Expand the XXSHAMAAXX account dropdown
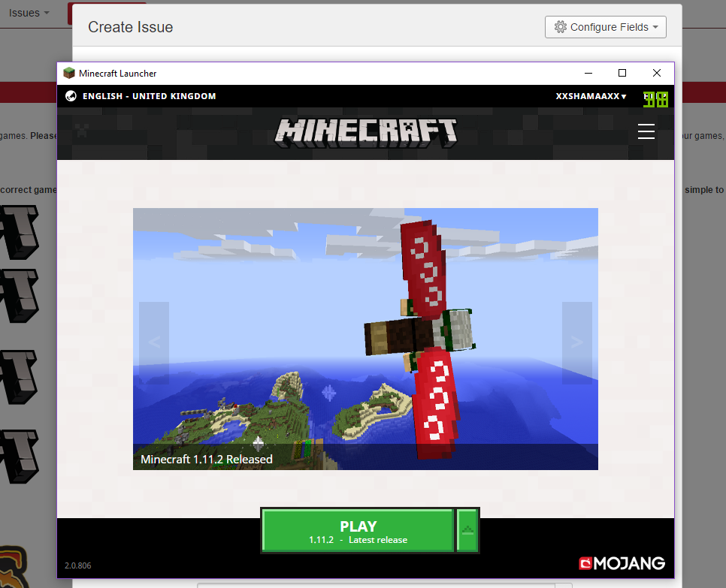Screen dimensions: 726x588 [591, 96]
